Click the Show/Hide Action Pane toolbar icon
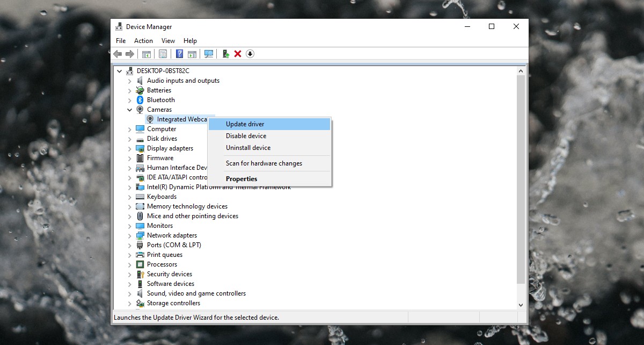Image resolution: width=644 pixels, height=345 pixels. [x=192, y=54]
